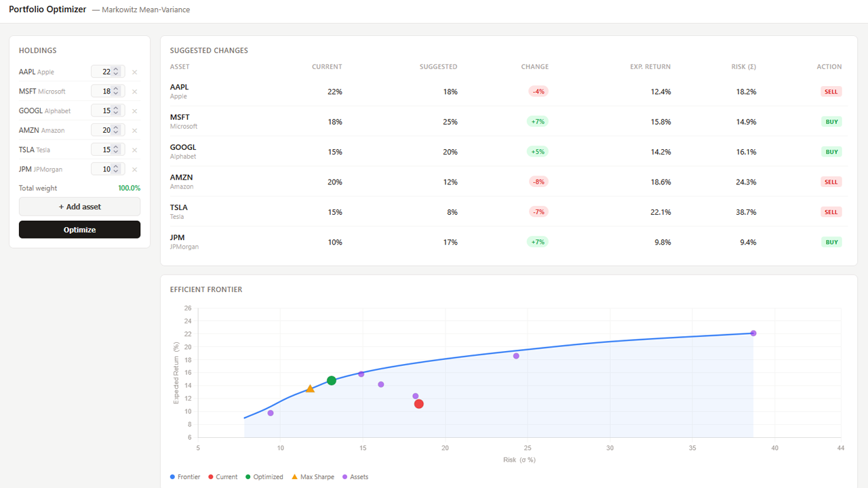
Task: Click the orange Max Sharpe triangle marker
Action: click(x=310, y=389)
